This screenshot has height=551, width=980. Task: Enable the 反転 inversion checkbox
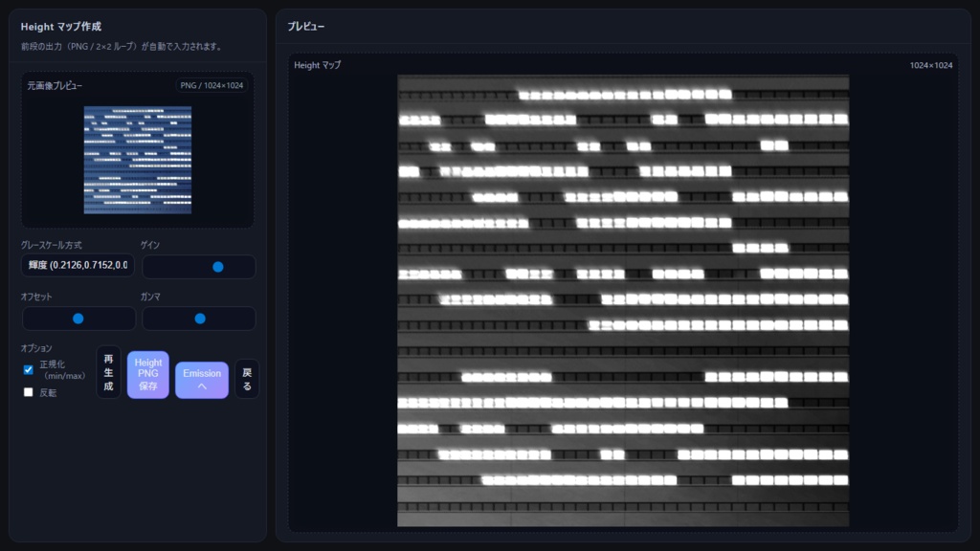point(29,392)
